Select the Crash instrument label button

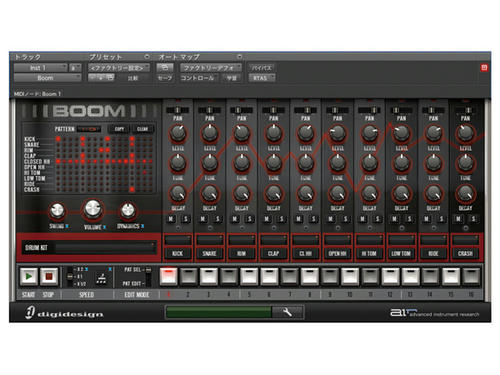click(465, 254)
